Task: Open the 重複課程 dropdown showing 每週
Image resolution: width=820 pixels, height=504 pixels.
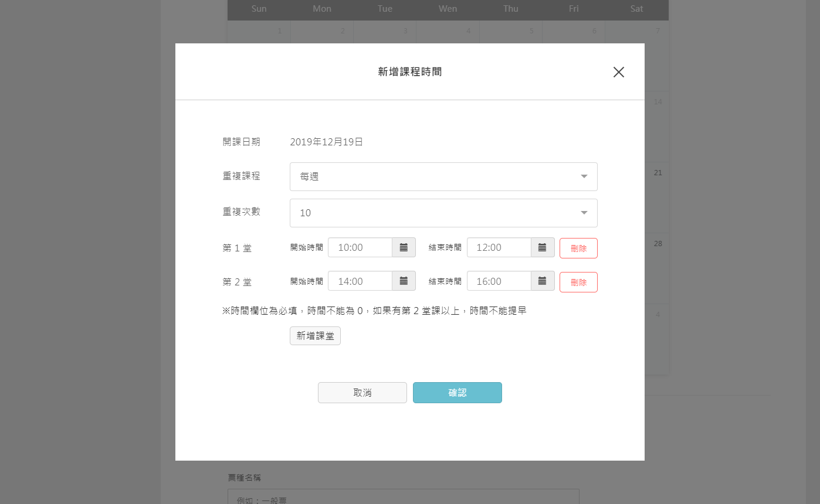Action: pos(443,176)
